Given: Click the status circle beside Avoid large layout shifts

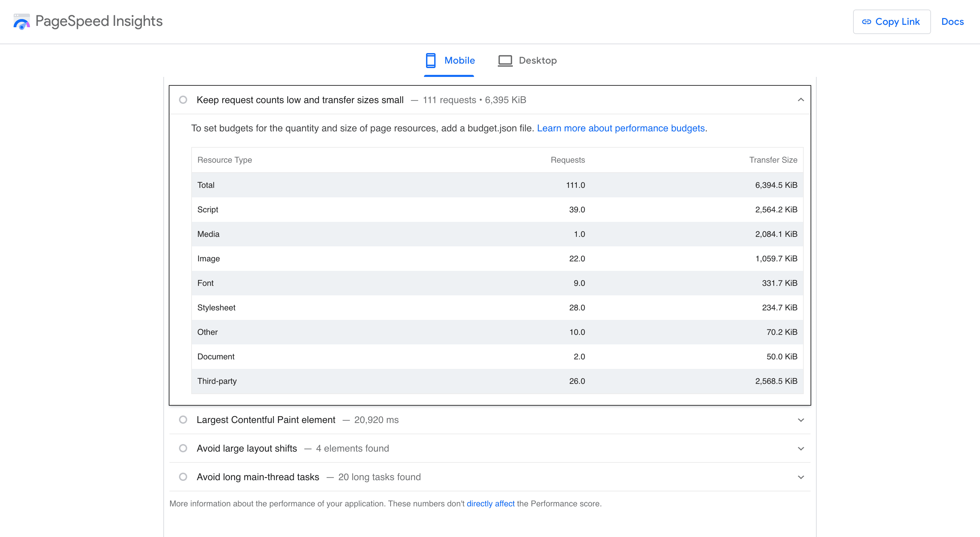Looking at the screenshot, I should tap(183, 448).
